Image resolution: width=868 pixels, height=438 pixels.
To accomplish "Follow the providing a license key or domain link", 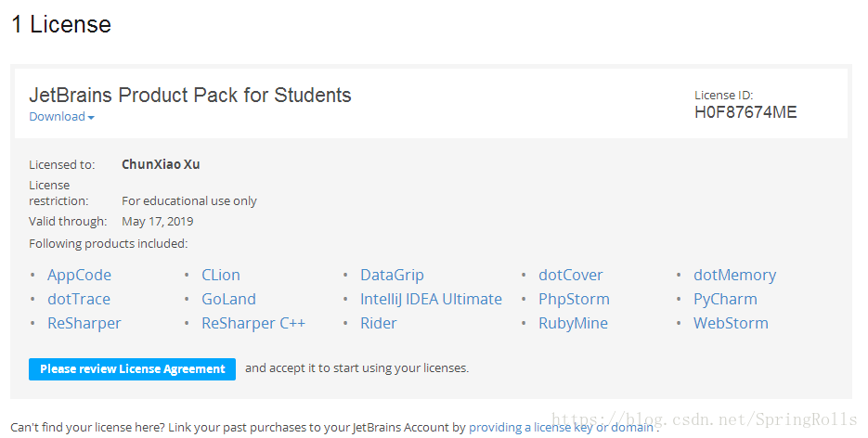I will tap(562, 428).
